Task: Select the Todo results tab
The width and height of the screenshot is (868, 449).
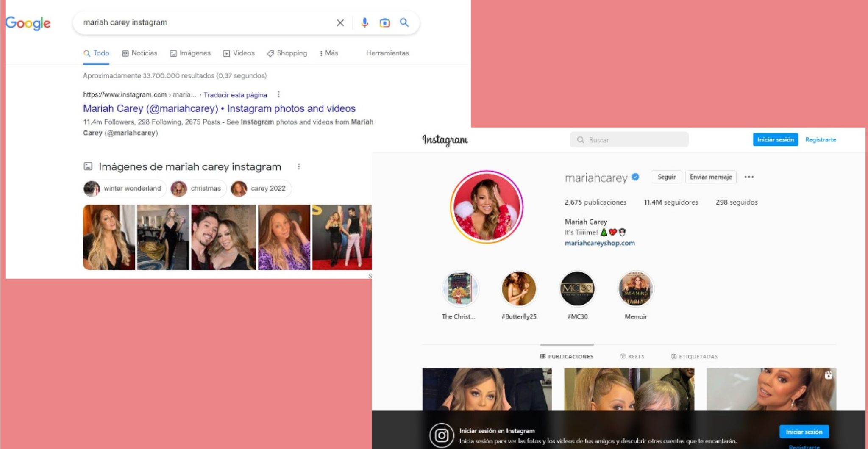Action: (96, 53)
